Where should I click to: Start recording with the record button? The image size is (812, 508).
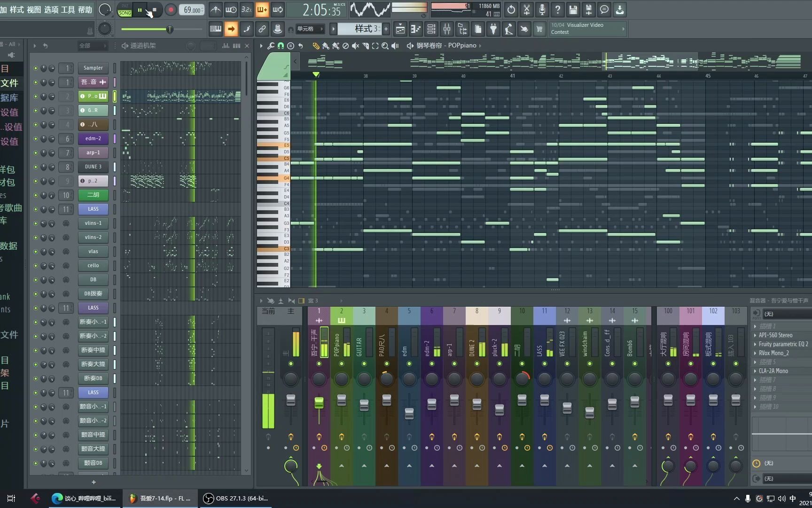tap(171, 10)
